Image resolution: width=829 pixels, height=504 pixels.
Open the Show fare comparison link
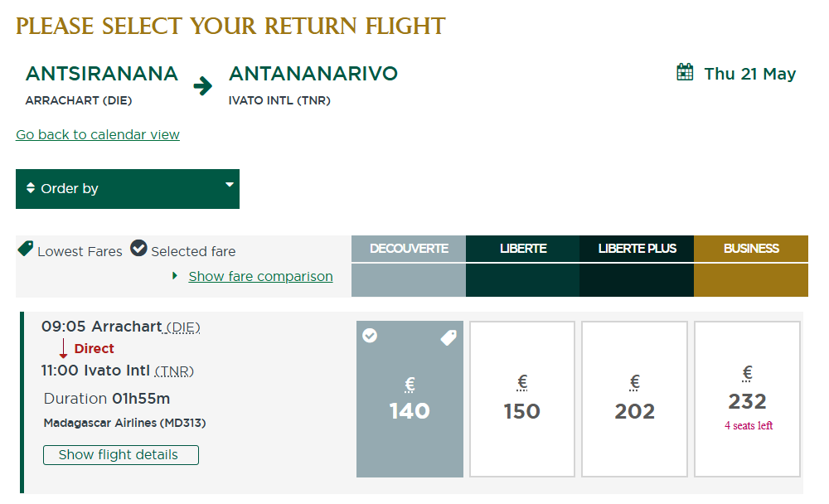pyautogui.click(x=260, y=277)
